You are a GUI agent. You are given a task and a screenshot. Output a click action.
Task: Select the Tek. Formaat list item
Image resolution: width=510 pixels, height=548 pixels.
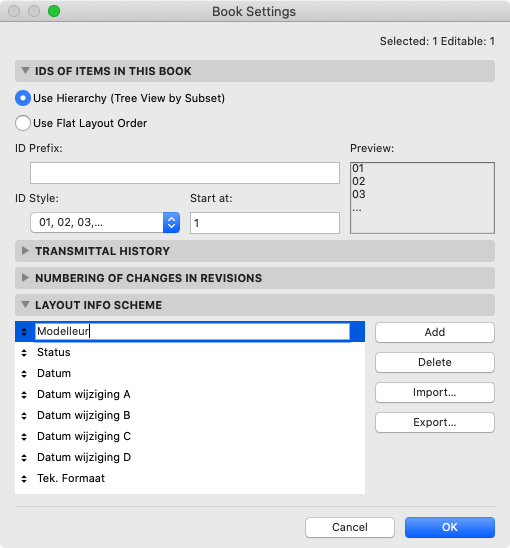pos(190,478)
